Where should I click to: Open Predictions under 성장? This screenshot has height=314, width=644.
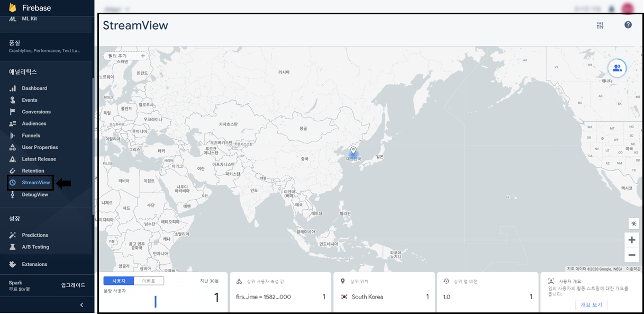point(35,235)
